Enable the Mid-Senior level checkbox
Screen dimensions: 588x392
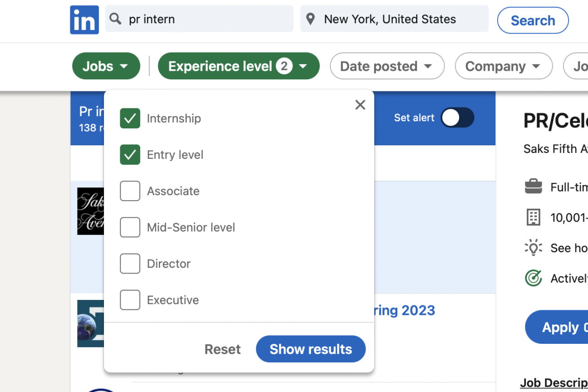pyautogui.click(x=130, y=227)
